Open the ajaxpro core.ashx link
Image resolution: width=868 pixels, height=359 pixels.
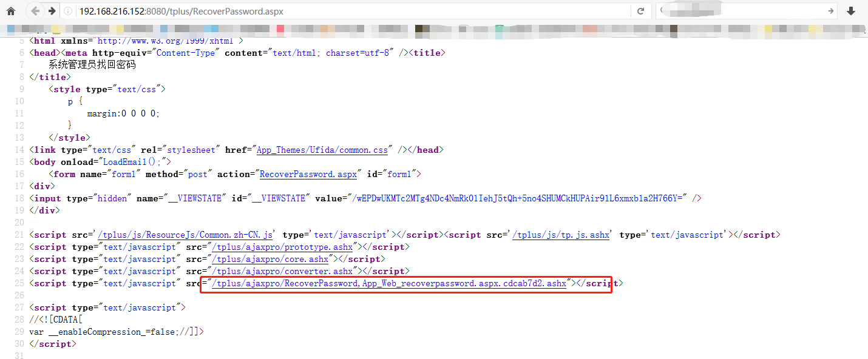coord(269,259)
